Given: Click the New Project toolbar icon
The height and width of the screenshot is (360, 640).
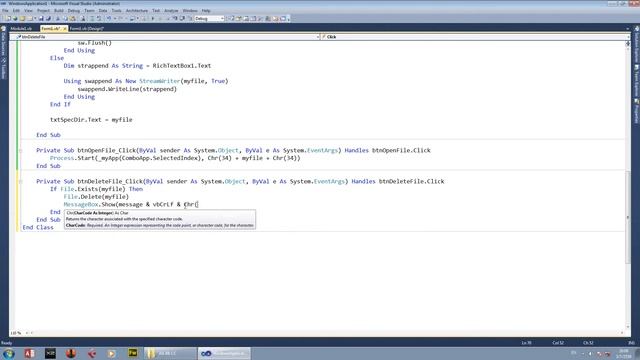Looking at the screenshot, I should coord(9,18).
